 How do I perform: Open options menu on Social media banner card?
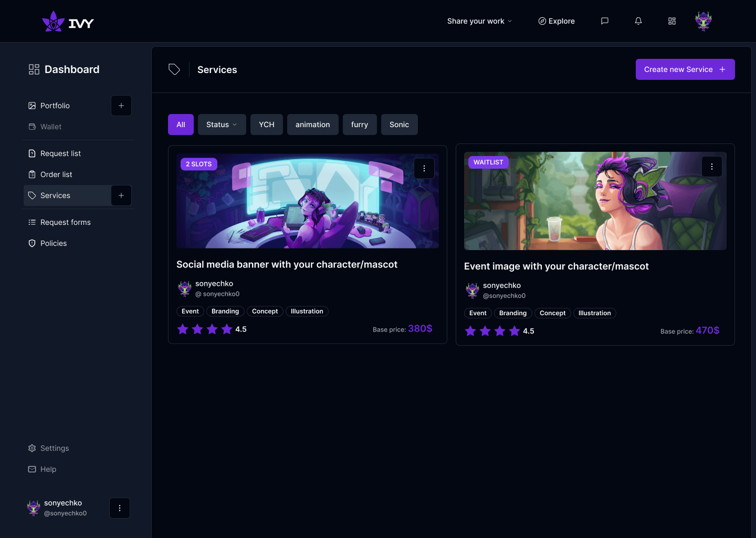[x=424, y=169]
